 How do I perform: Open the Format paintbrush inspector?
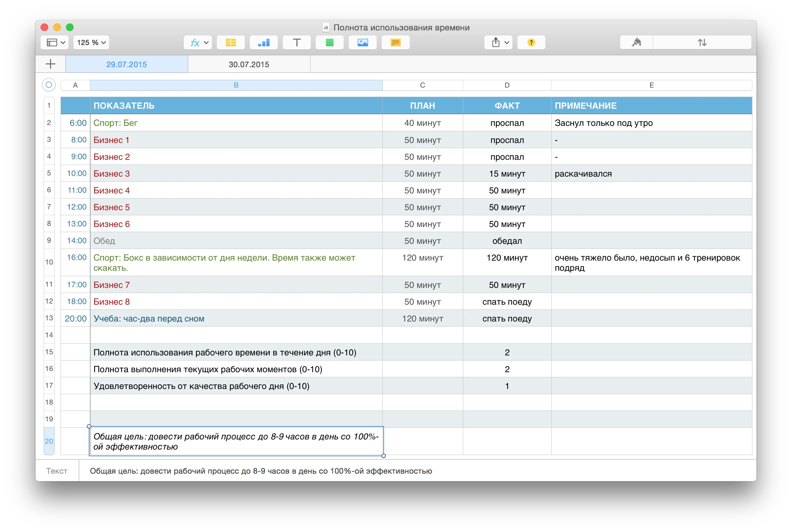pos(636,42)
